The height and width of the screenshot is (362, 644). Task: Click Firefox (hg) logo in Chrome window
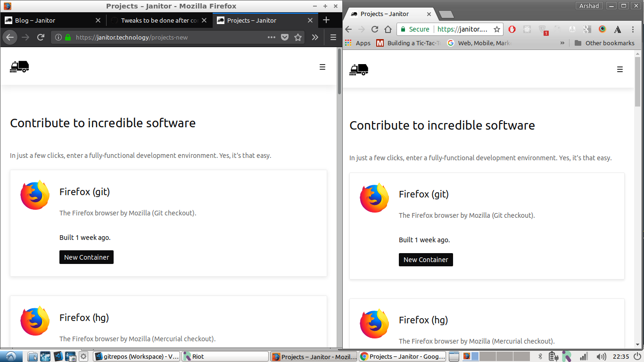tap(374, 323)
